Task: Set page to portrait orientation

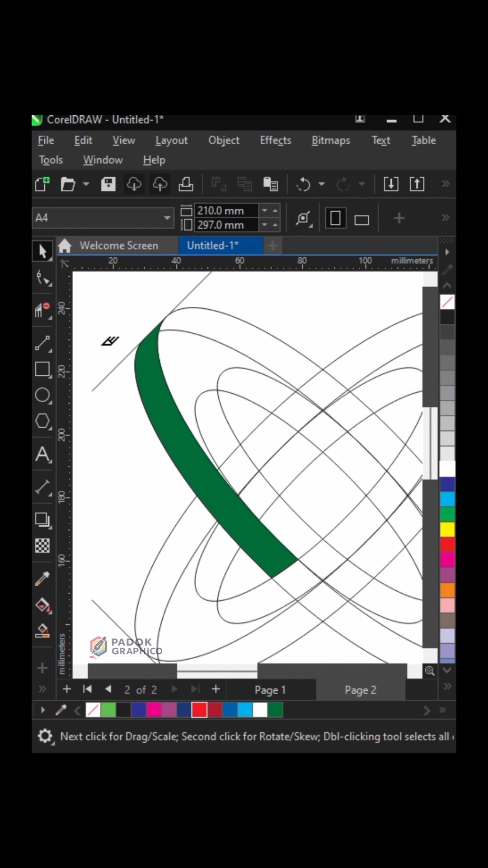Action: (335, 218)
